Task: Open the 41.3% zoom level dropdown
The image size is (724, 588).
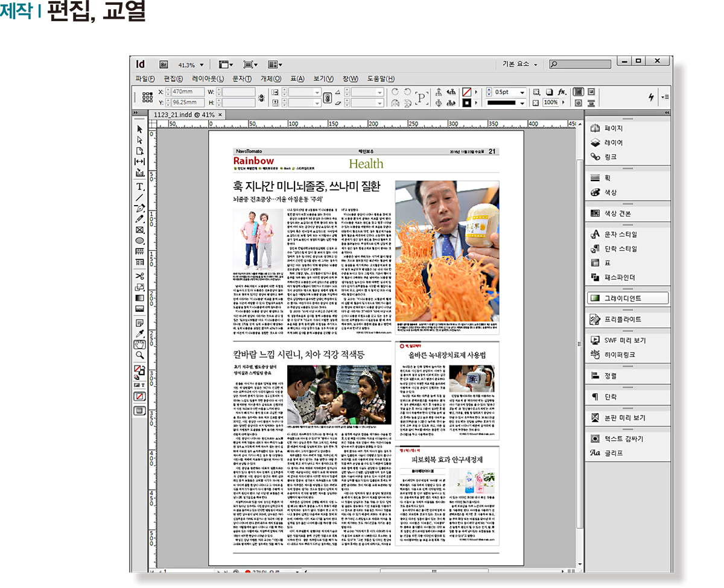Action: [202, 65]
